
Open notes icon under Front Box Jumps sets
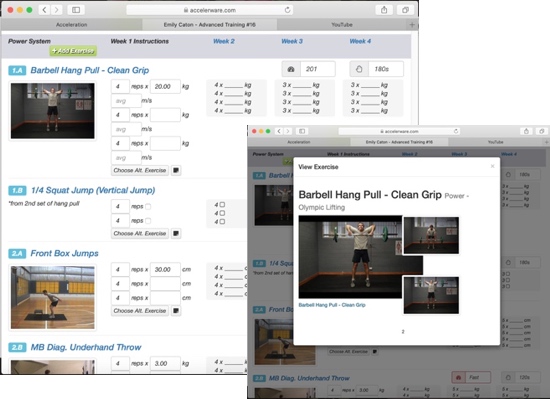(x=176, y=311)
